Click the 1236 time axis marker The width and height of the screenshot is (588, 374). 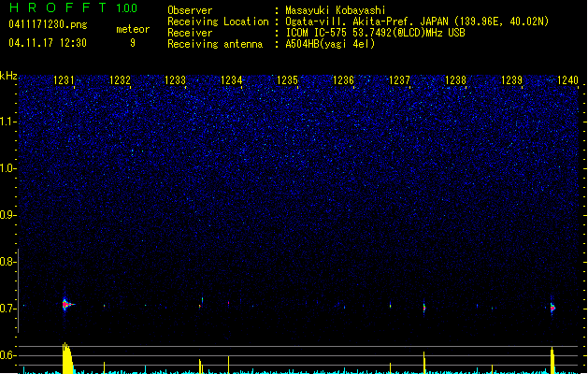point(343,79)
